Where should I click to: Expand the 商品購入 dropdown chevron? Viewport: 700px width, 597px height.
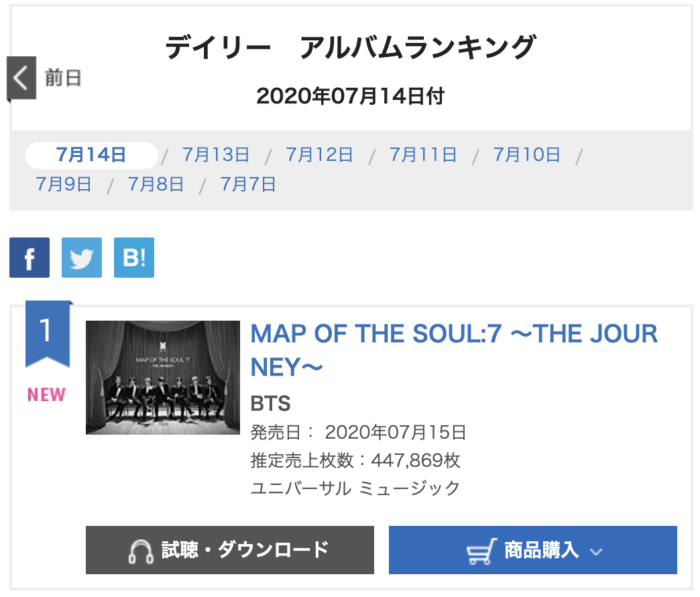(x=596, y=552)
